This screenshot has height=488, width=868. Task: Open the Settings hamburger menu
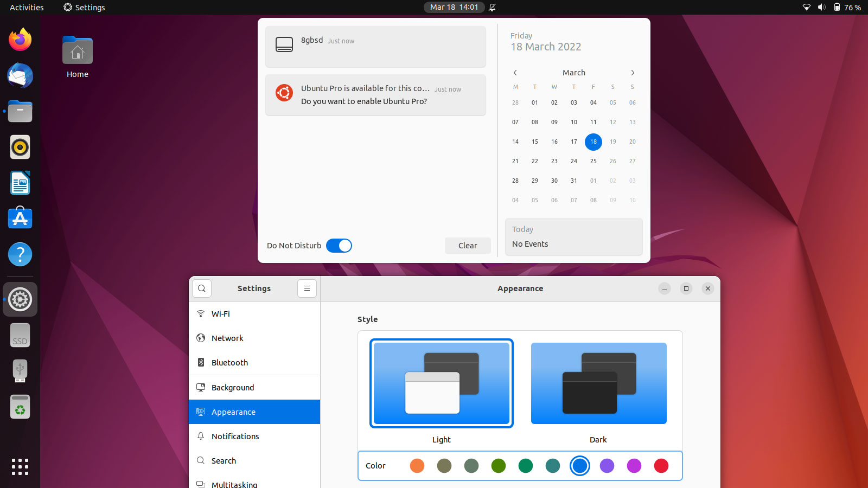(x=307, y=288)
